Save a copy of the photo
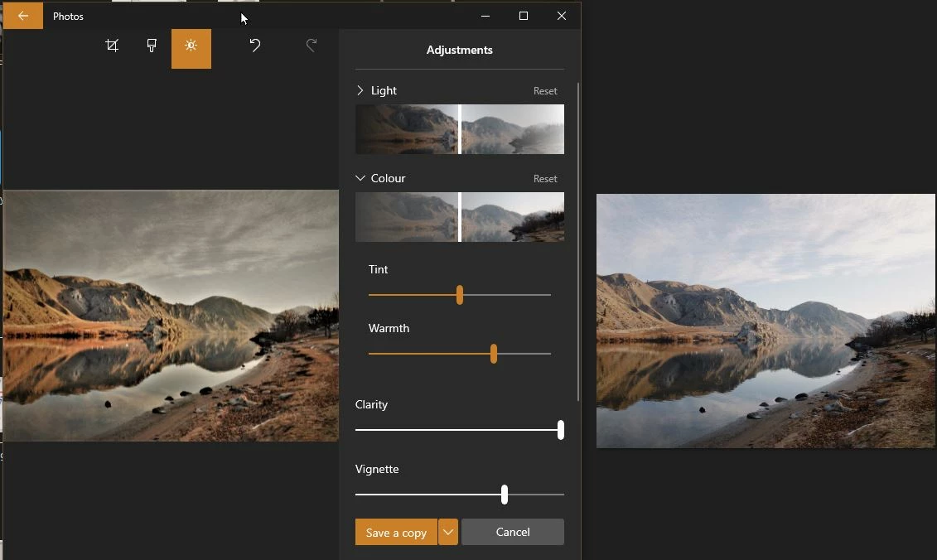The width and height of the screenshot is (937, 560). tap(396, 532)
